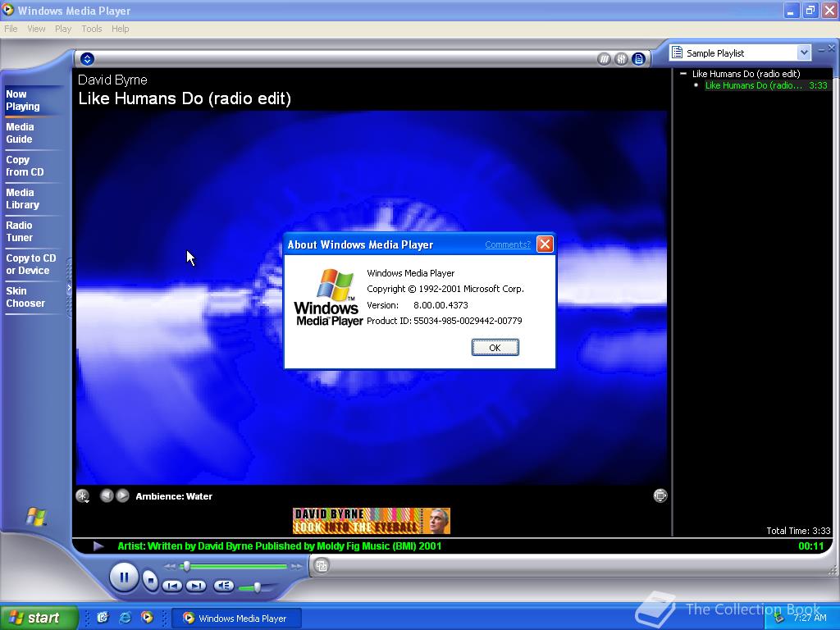This screenshot has width=840, height=630.
Task: Click the Windows logo in sidebar
Action: point(36,517)
